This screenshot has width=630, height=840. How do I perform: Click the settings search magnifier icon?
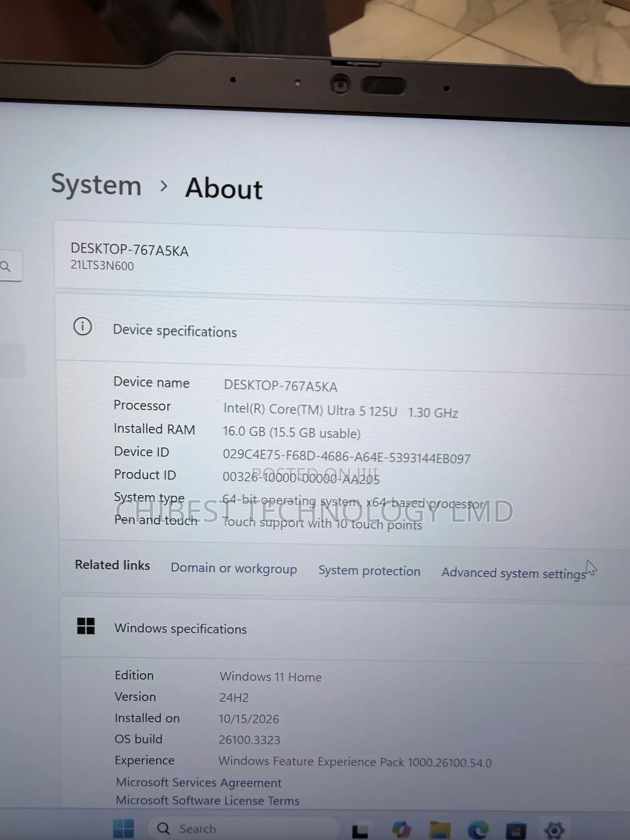click(6, 266)
